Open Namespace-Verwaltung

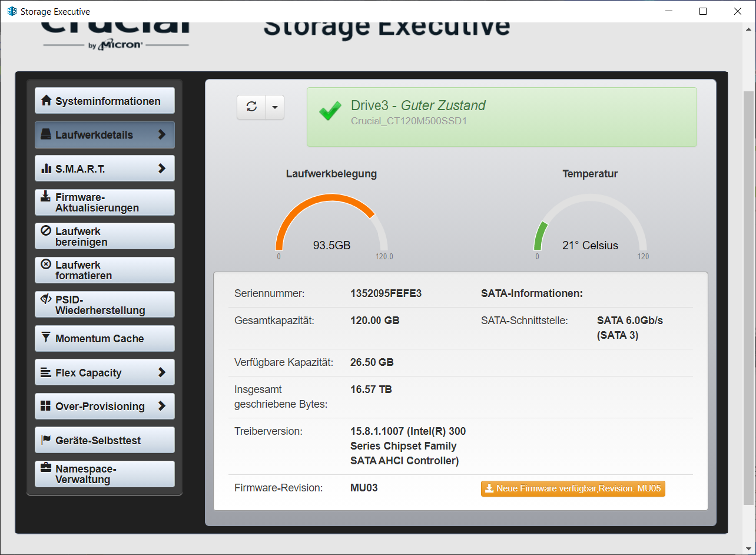(105, 474)
